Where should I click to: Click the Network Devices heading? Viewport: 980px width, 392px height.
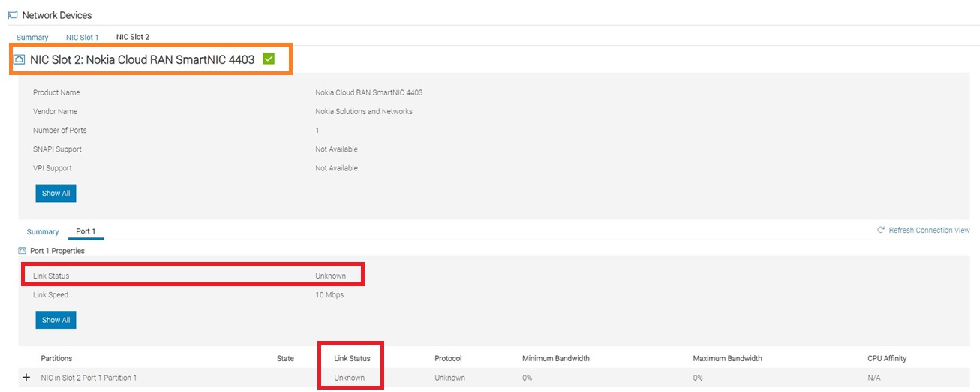[57, 15]
